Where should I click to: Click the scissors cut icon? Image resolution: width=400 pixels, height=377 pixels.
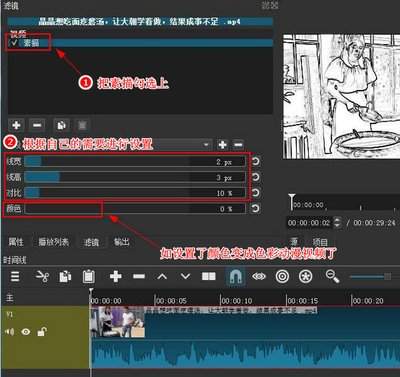42,277
